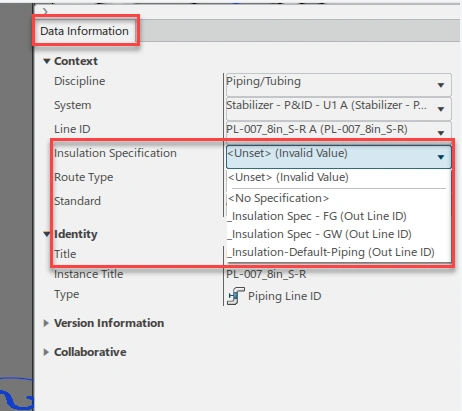
Task: Open the Data Information tab
Action: click(84, 31)
